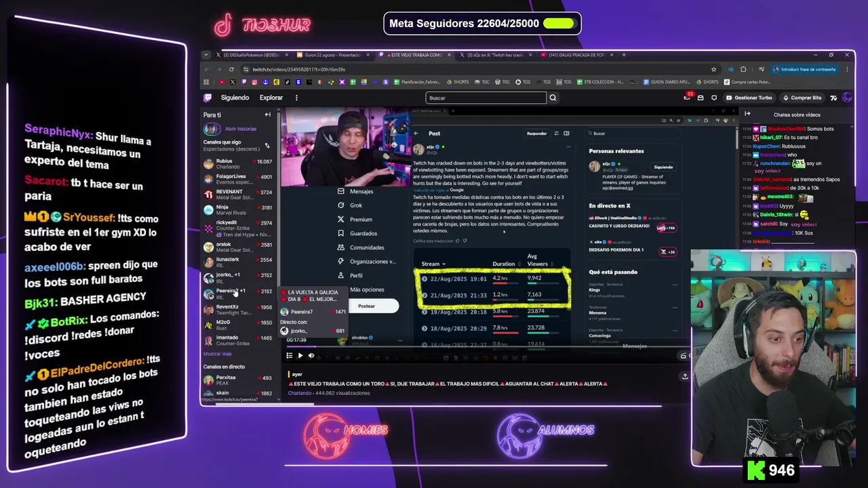The image size is (868, 488).
Task: Switch to DALAS FRACASA YouTube tab
Action: click(x=577, y=55)
